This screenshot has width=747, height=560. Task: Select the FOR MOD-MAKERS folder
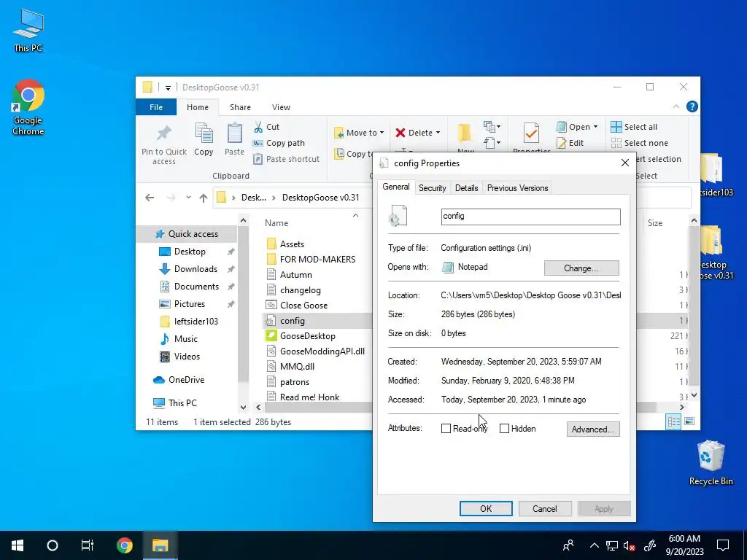tap(317, 259)
